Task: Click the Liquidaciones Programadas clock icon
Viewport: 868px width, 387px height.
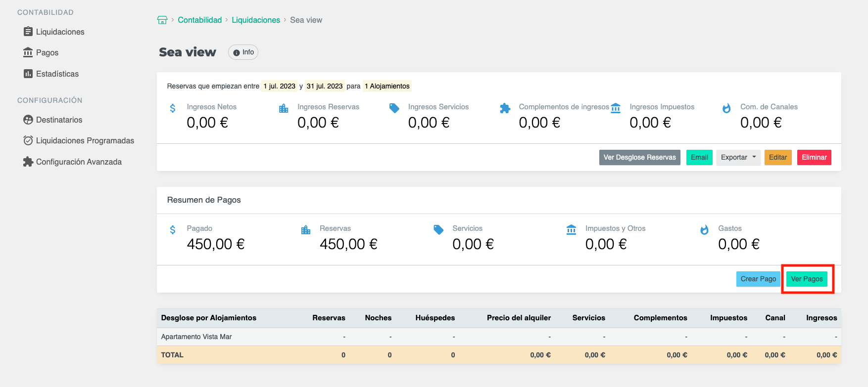Action: tap(28, 140)
